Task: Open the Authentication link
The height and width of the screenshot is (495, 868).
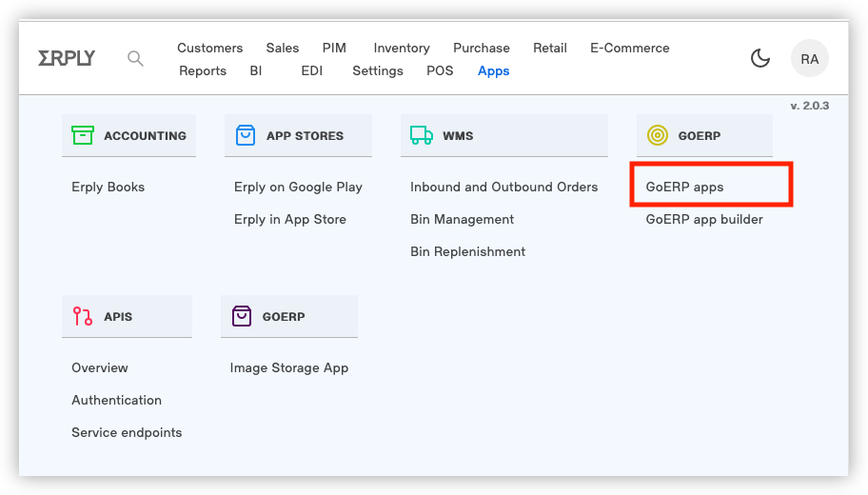Action: (x=116, y=400)
